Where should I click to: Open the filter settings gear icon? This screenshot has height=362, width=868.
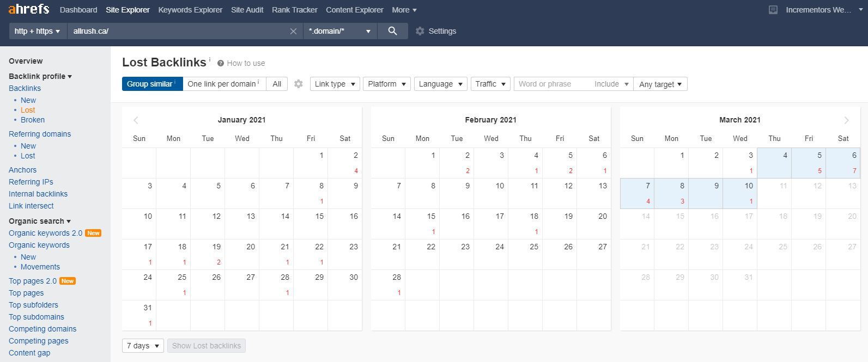pos(298,84)
